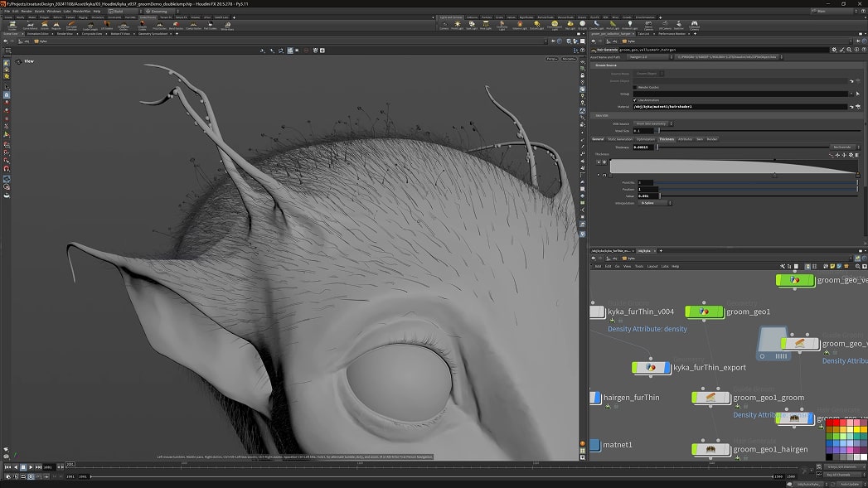
Task: Toggle display flag on groom_geo1 node
Action: (x=720, y=312)
